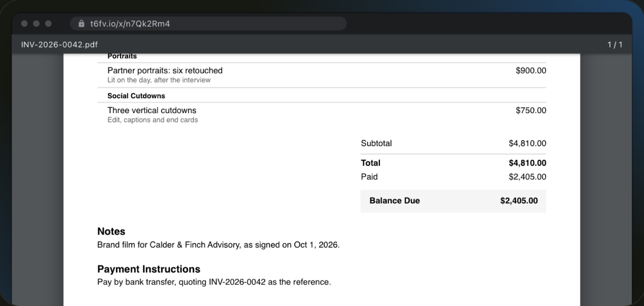This screenshot has height=306, width=644.
Task: Click the Balance Due label
Action: coord(394,201)
